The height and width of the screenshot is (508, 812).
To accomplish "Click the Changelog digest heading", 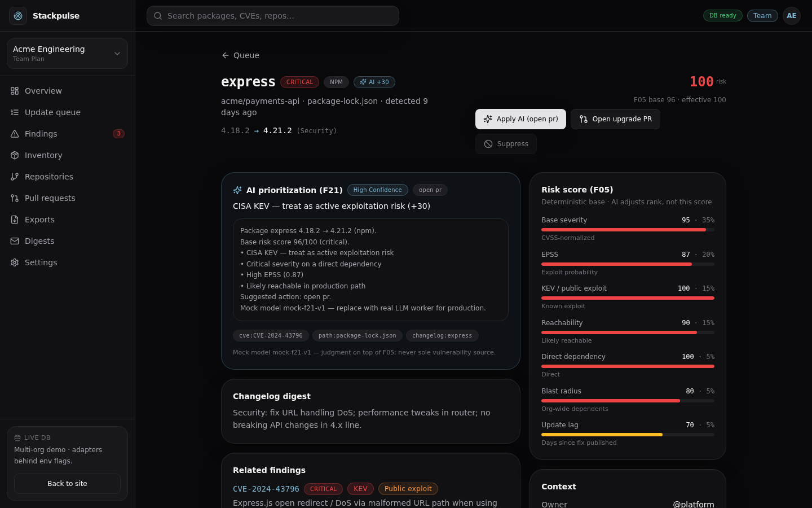I will tap(272, 396).
